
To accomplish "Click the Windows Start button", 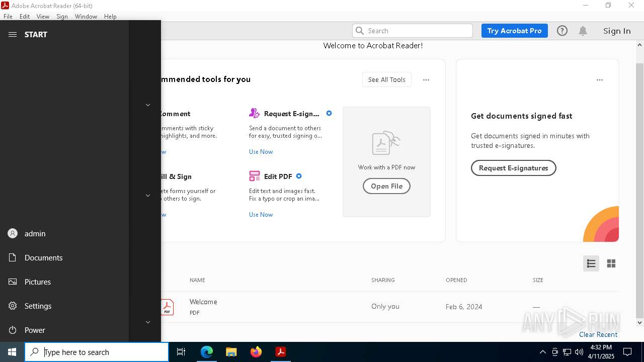I will pos(12,352).
